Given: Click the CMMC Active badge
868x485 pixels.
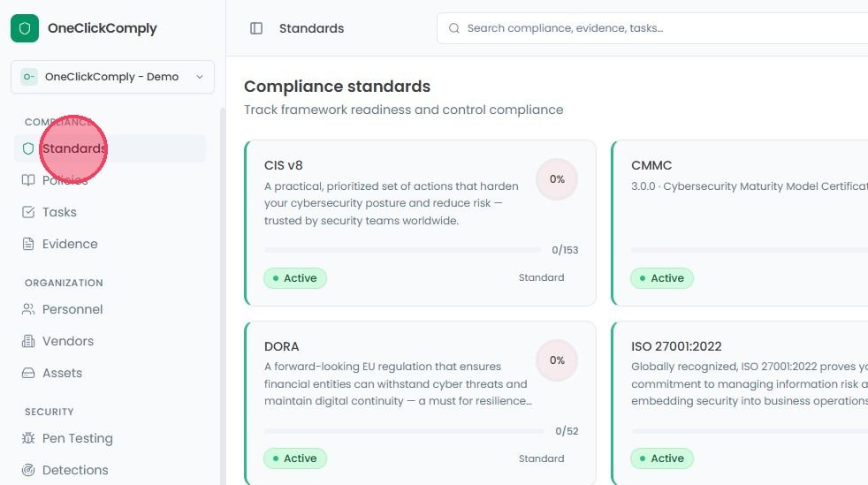Looking at the screenshot, I should (662, 278).
